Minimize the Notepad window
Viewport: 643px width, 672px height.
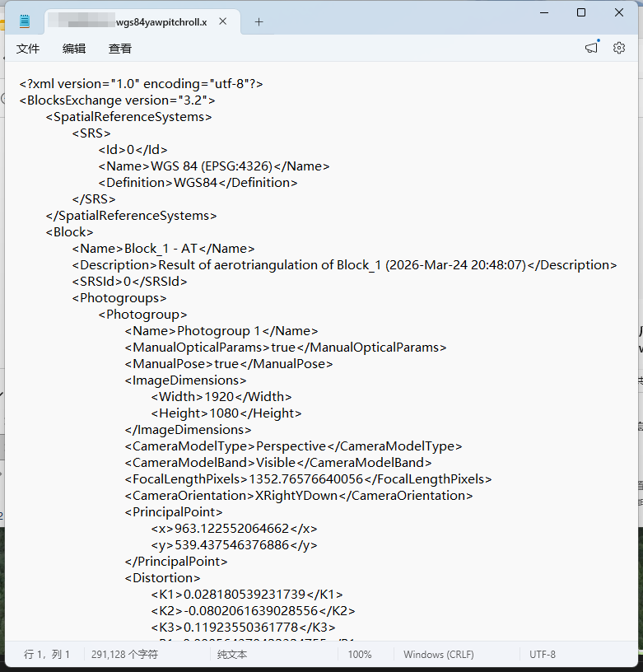(543, 12)
